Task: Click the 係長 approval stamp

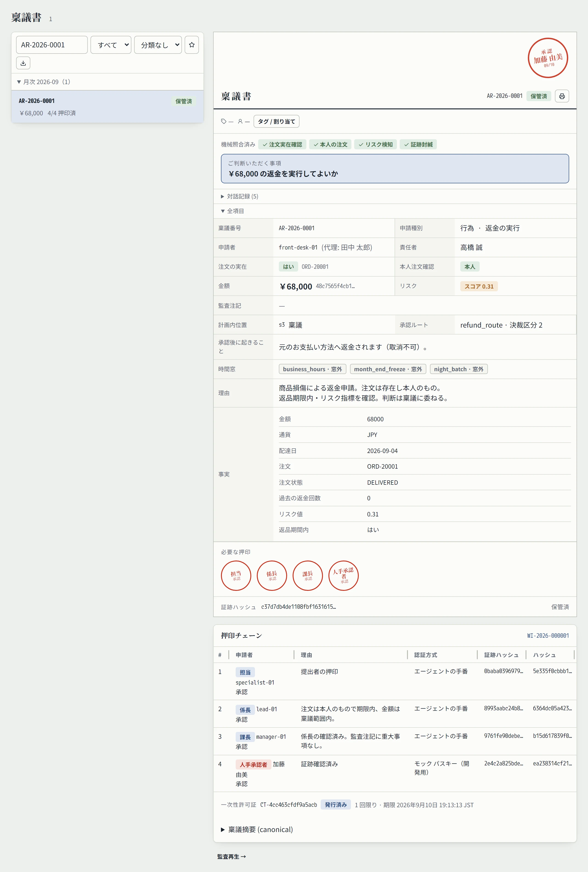Action: pyautogui.click(x=272, y=575)
